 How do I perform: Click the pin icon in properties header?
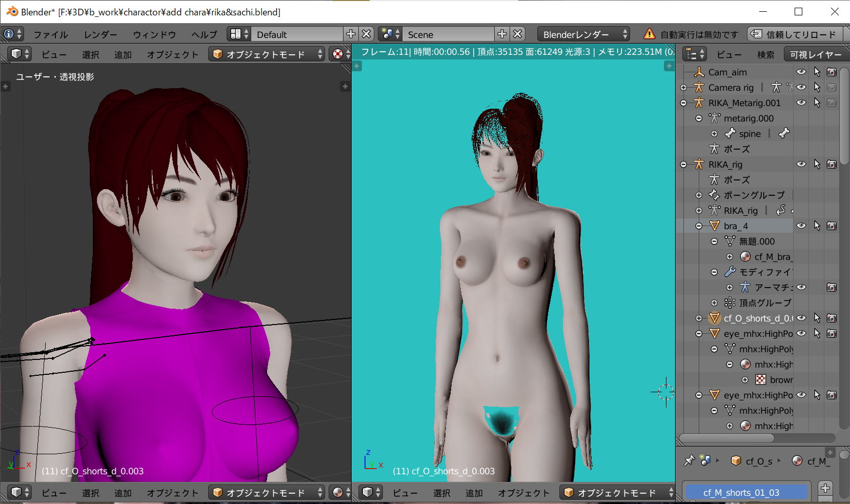click(x=689, y=461)
